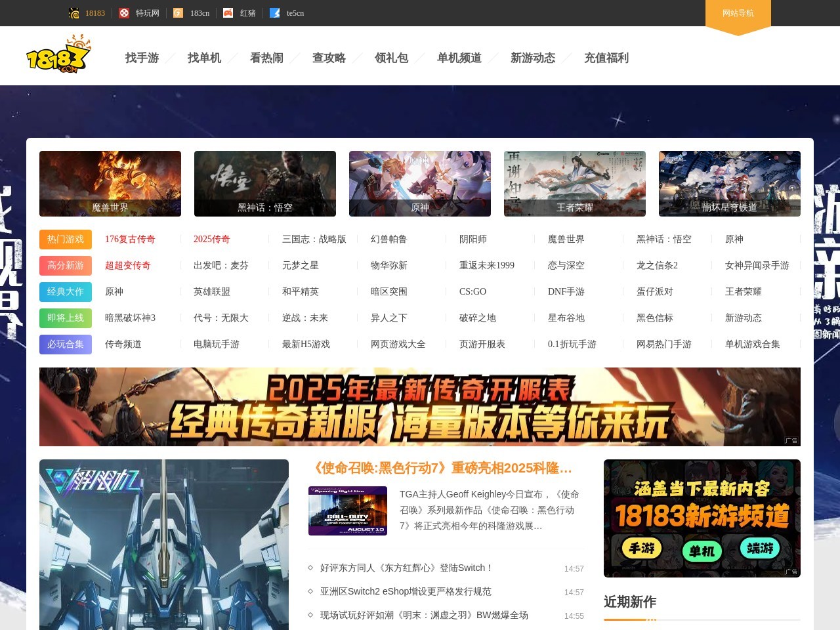Expand the 网站导航 ribbon at top right

pyautogui.click(x=738, y=13)
